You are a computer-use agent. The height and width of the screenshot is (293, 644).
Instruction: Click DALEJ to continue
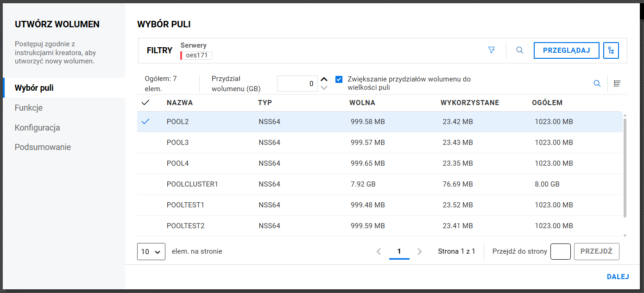618,277
